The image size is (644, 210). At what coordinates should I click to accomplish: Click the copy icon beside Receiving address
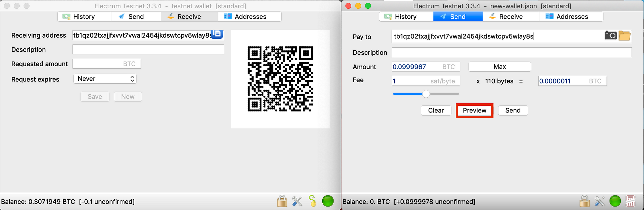[x=217, y=34]
